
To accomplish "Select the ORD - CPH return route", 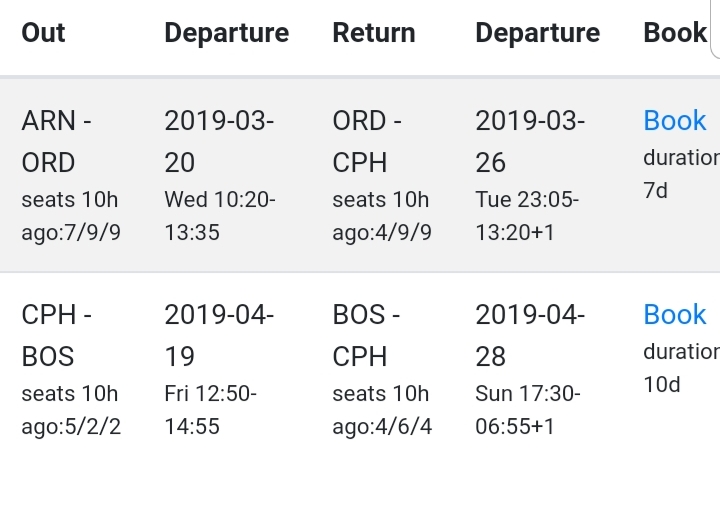I will (x=366, y=141).
